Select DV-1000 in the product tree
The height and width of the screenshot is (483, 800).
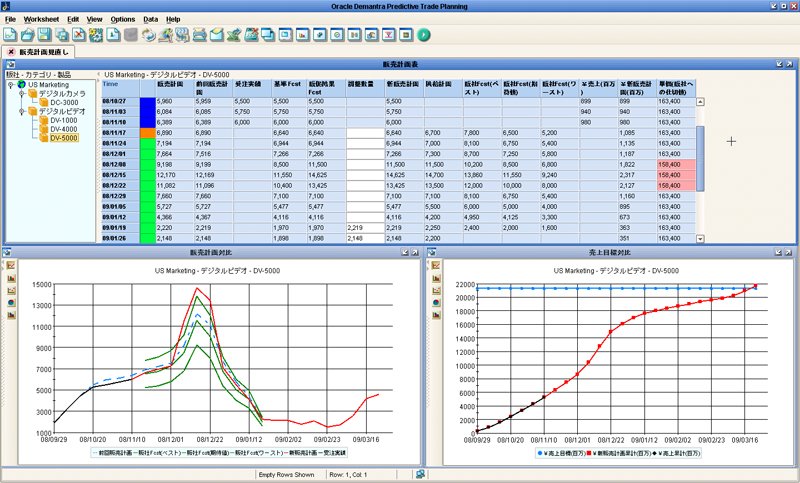click(63, 120)
